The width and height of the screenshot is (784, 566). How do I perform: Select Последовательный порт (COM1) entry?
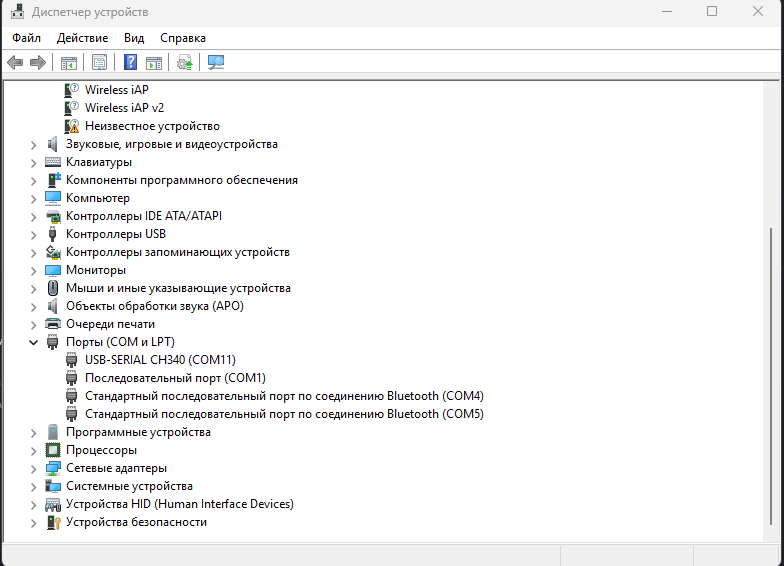(x=175, y=378)
